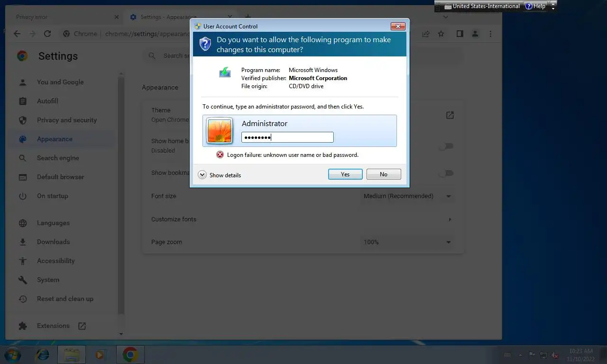Viewport: 607px width, 364px height.
Task: Open Chrome three-dot menu
Action: 490,34
